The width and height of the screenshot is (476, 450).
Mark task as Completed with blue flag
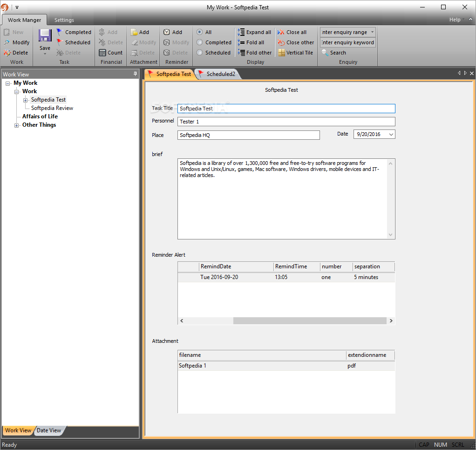pos(74,32)
